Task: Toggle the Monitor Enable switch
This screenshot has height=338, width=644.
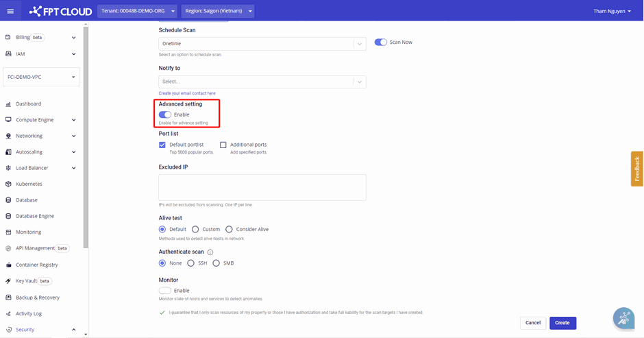Action: coord(164,291)
